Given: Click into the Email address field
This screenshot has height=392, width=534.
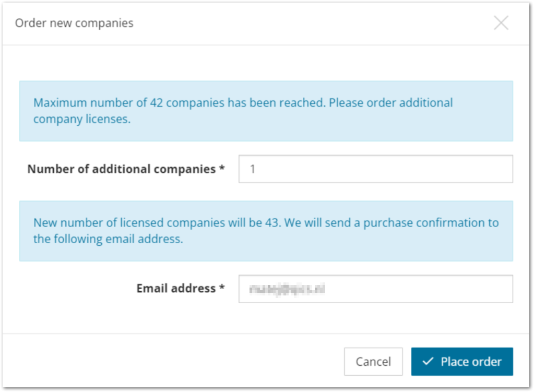Looking at the screenshot, I should coord(376,289).
